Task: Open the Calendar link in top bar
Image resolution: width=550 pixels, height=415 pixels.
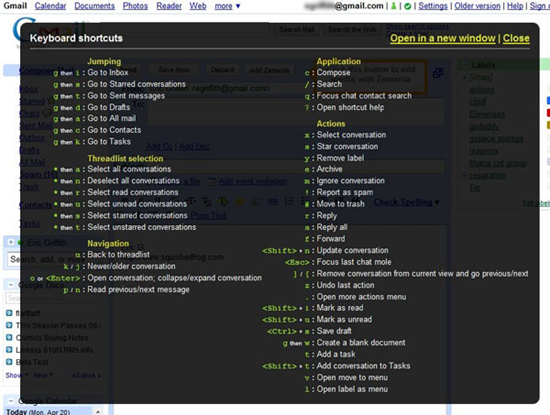Action: tap(51, 6)
